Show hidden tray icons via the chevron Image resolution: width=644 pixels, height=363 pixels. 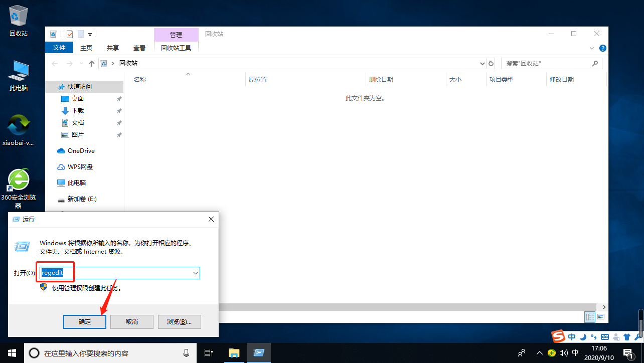[x=539, y=352]
